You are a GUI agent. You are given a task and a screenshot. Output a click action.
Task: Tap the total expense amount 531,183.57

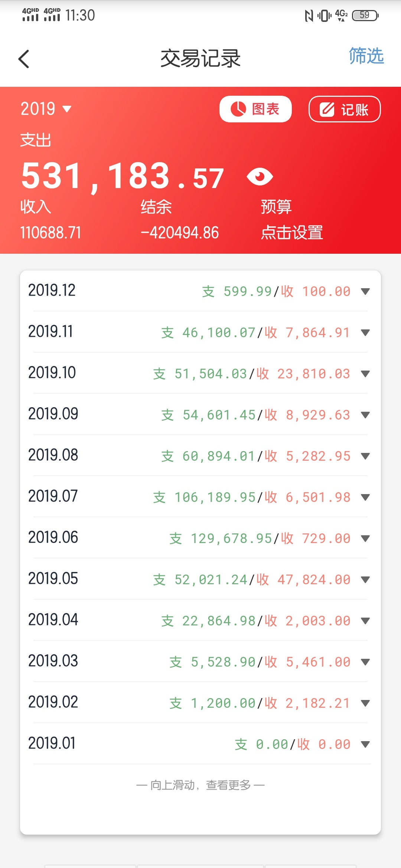[x=123, y=177]
